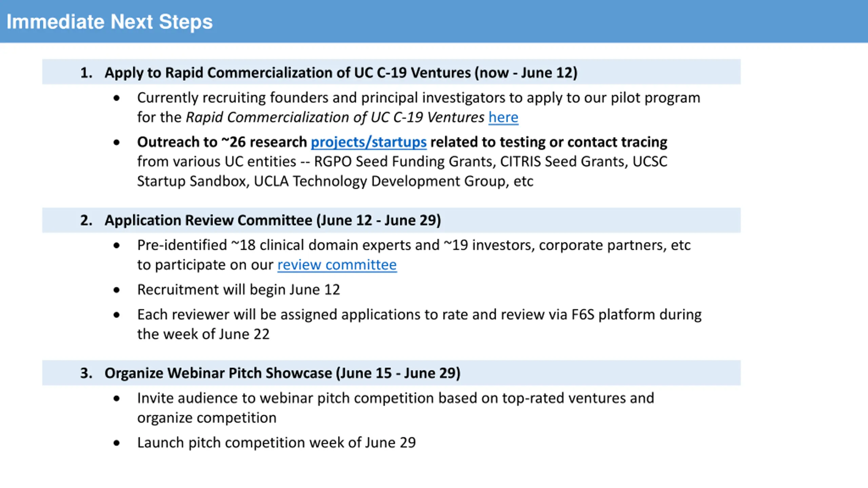This screenshot has width=868, height=488.
Task: Click the 'RGPO Seed Funding Grants' line
Action: 402,162
